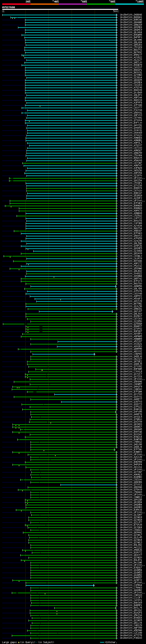Select hit label UniRef100_Q8LK64
This screenshot has width=146, height=644.
tap(131, 42)
